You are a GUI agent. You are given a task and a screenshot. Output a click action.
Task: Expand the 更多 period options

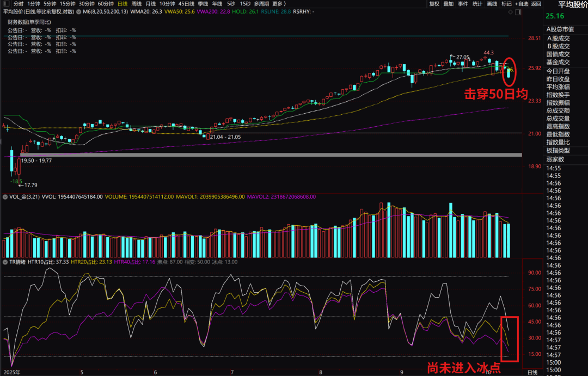click(x=279, y=4)
